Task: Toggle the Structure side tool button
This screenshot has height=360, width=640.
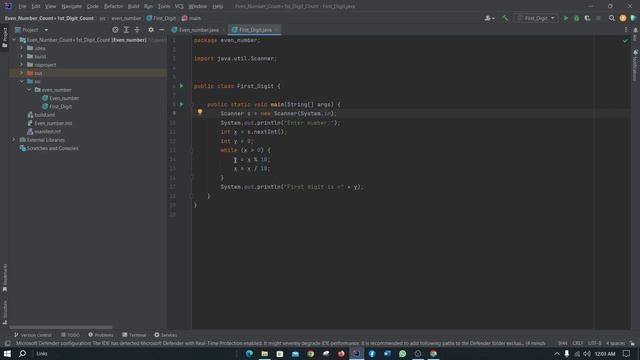Action: point(4,313)
